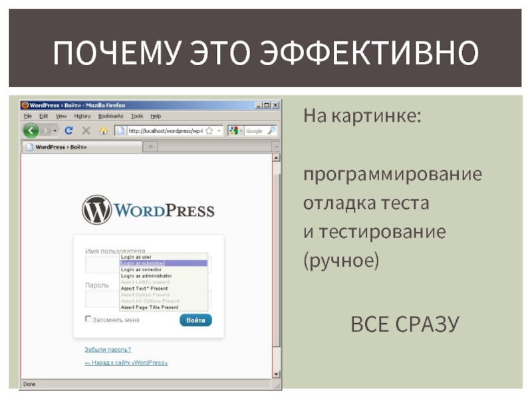Click the Done status bar text
The image size is (532, 399).
click(x=29, y=384)
